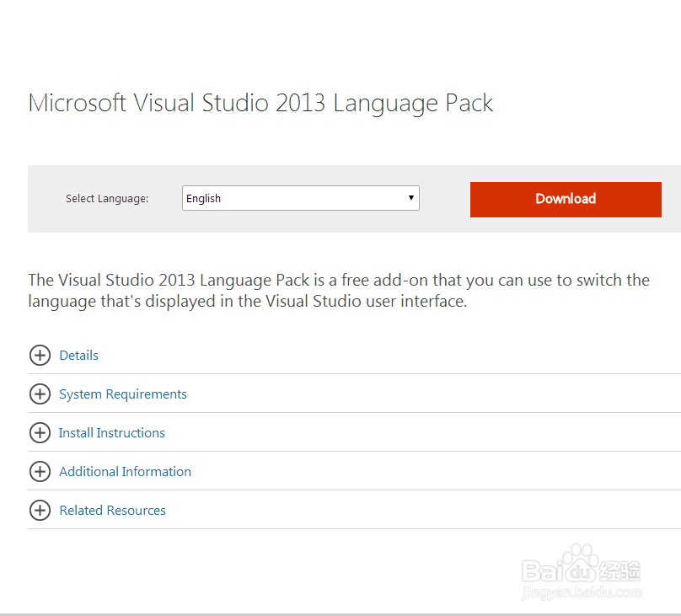Click the 'Select Language:' label
Screen dimensions: 681x616
tap(107, 198)
